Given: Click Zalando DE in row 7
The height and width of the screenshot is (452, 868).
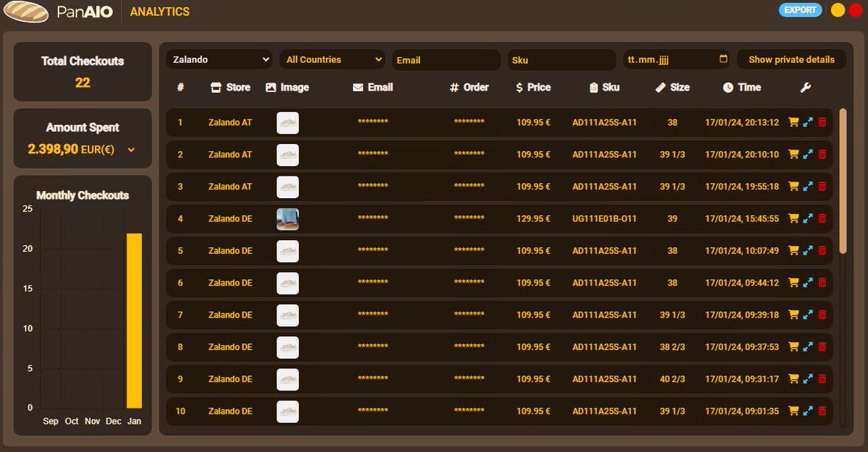Looking at the screenshot, I should click(x=230, y=315).
